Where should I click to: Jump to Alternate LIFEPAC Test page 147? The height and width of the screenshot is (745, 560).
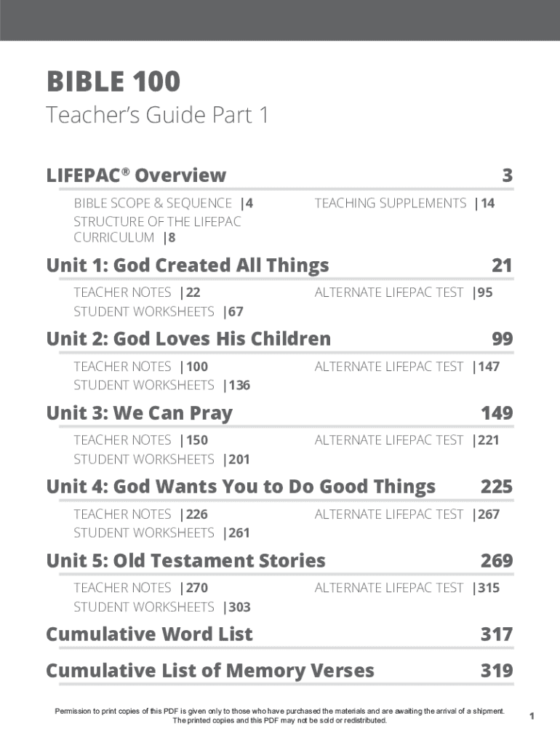click(407, 367)
